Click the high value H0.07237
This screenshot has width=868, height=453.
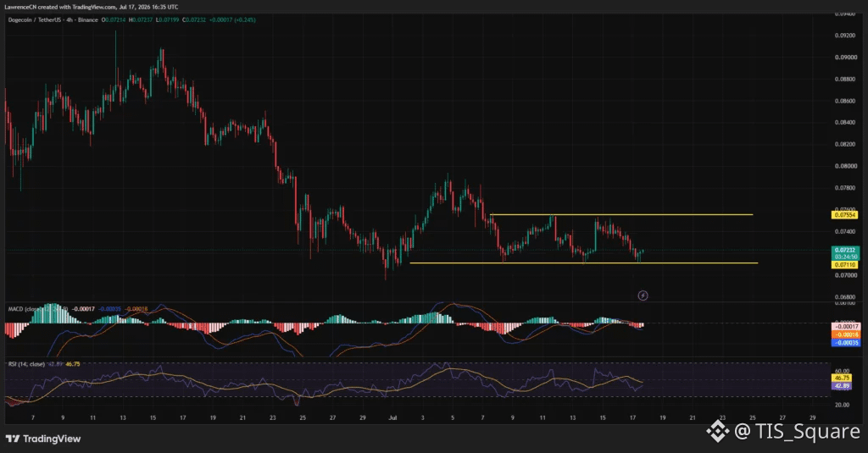pos(141,20)
